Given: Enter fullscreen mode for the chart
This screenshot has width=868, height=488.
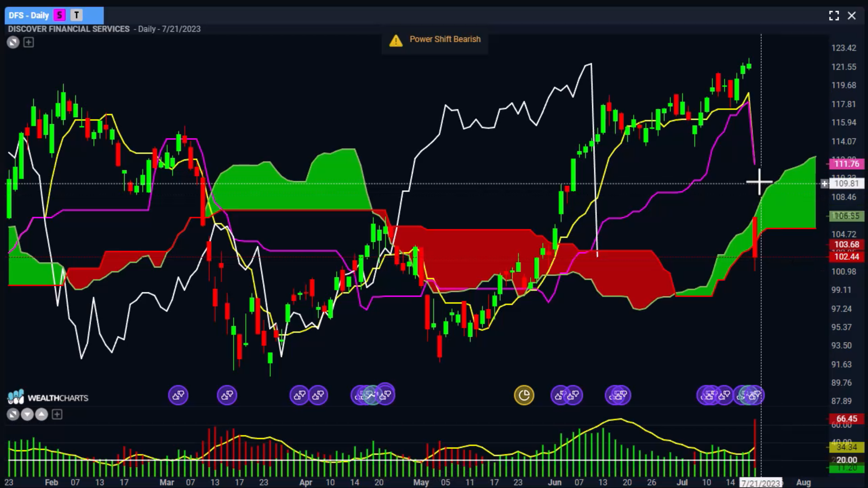Looking at the screenshot, I should tap(834, 16).
